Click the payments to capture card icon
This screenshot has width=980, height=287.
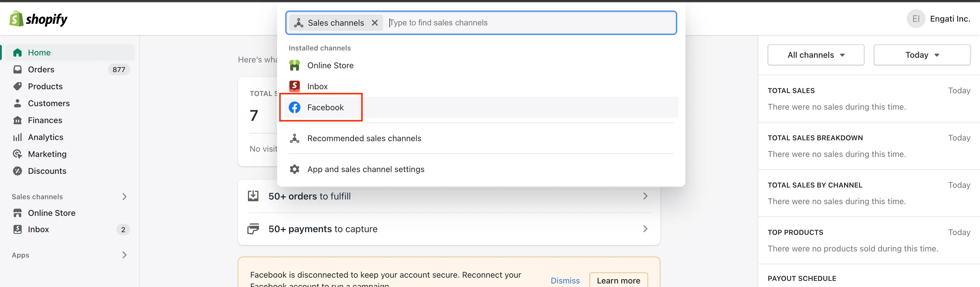pos(253,229)
